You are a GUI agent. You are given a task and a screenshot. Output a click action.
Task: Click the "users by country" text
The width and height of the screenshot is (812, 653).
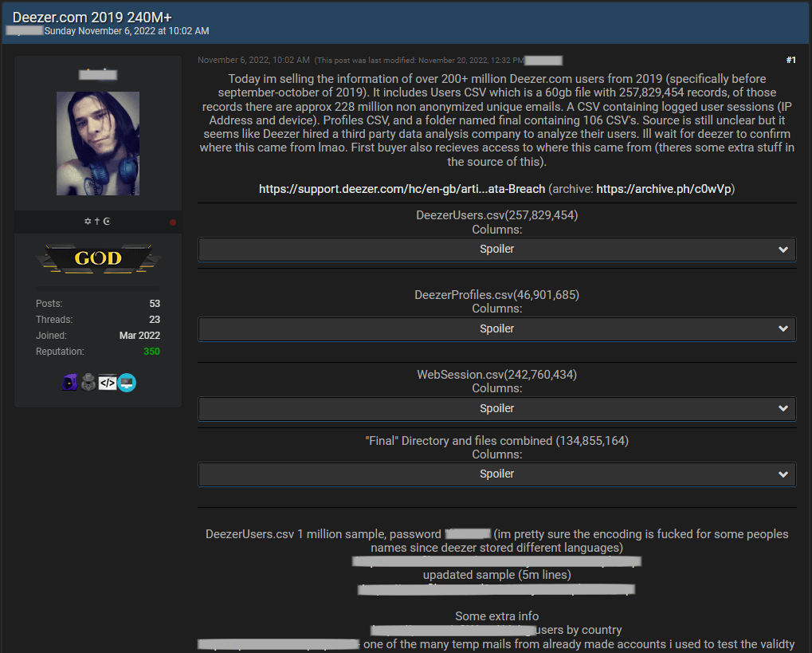coord(579,630)
